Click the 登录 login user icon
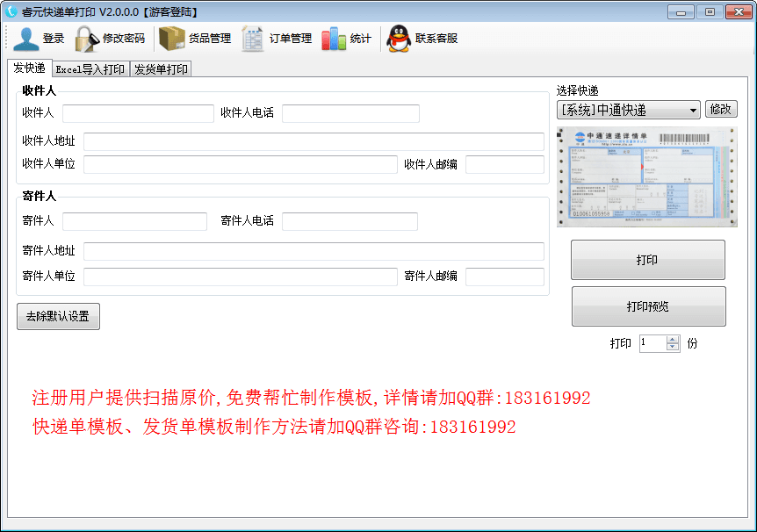The image size is (757, 532). pyautogui.click(x=26, y=39)
